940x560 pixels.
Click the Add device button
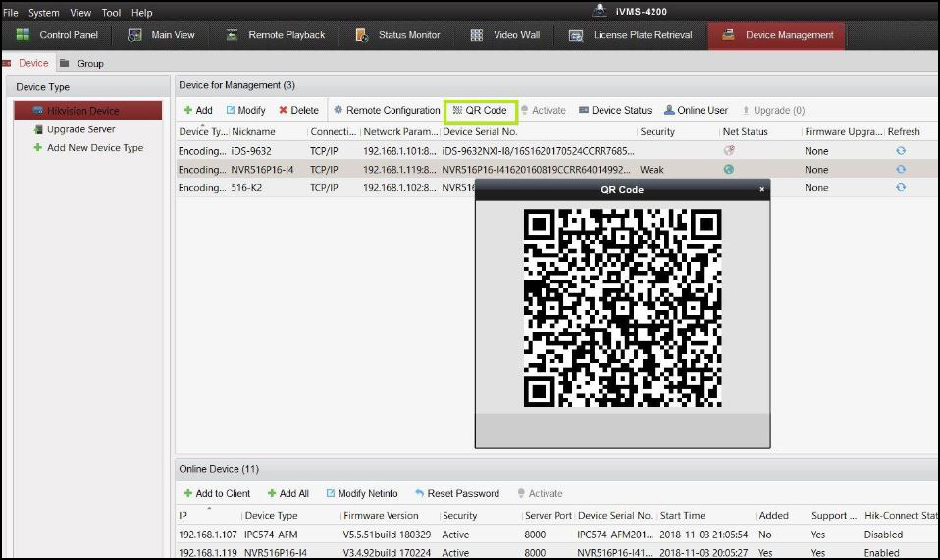click(198, 110)
